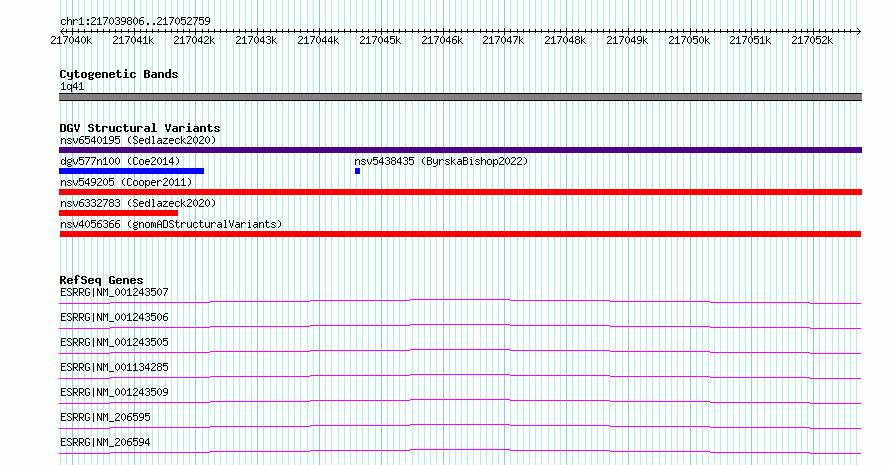This screenshot has width=890, height=465.
Task: Select transcript ESRRG|NM_001243507 label
Action: click(x=114, y=292)
